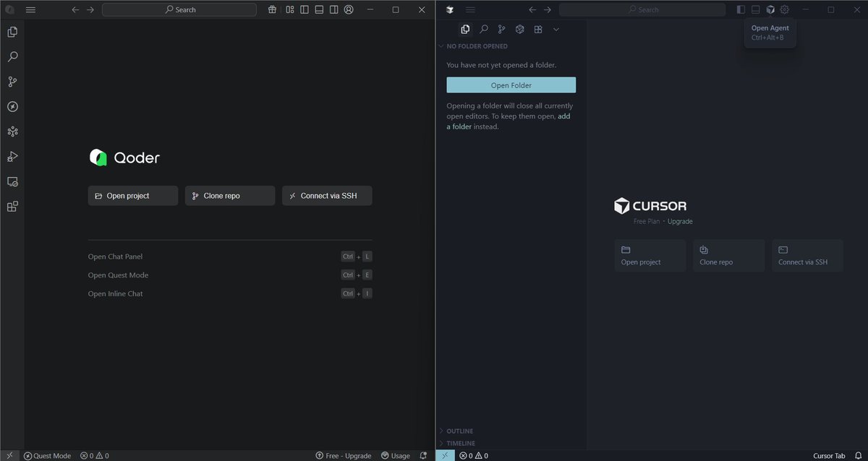Image resolution: width=868 pixels, height=461 pixels.
Task: Click Free - Upgrade in Qoder's status bar
Action: [344, 456]
